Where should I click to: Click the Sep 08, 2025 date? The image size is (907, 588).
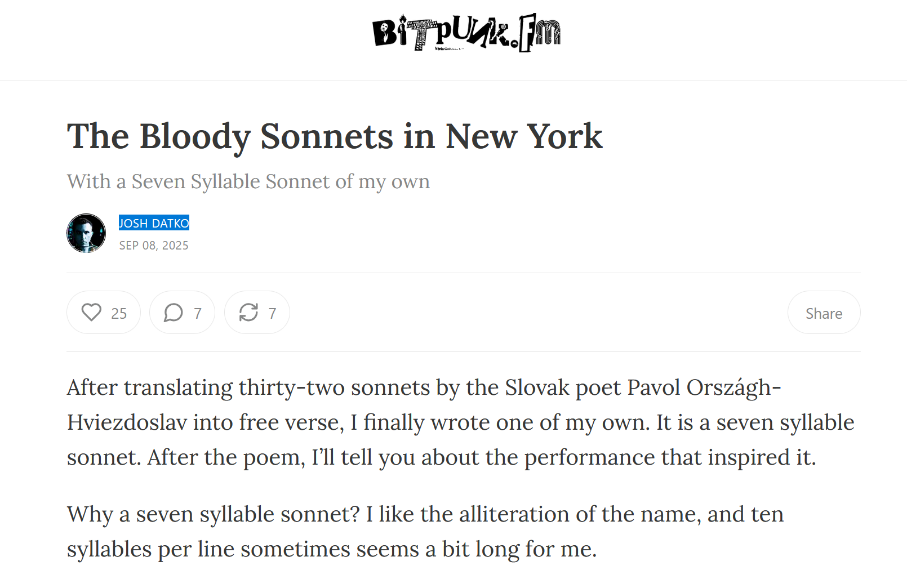click(154, 246)
